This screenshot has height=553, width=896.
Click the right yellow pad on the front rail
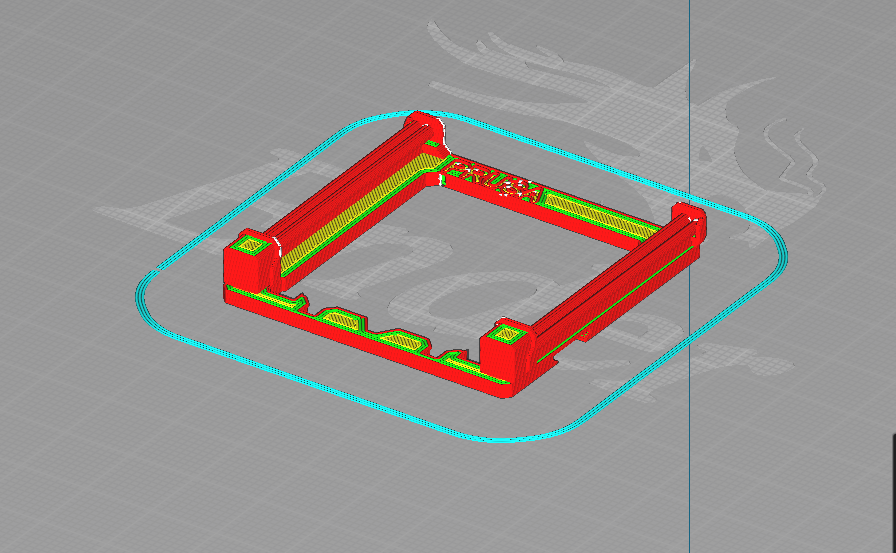[398, 337]
